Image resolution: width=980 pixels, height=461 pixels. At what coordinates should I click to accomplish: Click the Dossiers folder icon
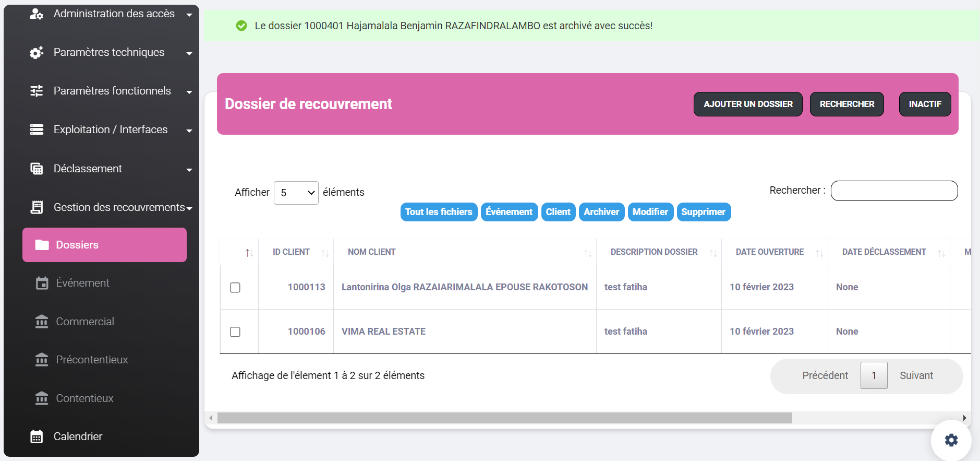tap(42, 245)
